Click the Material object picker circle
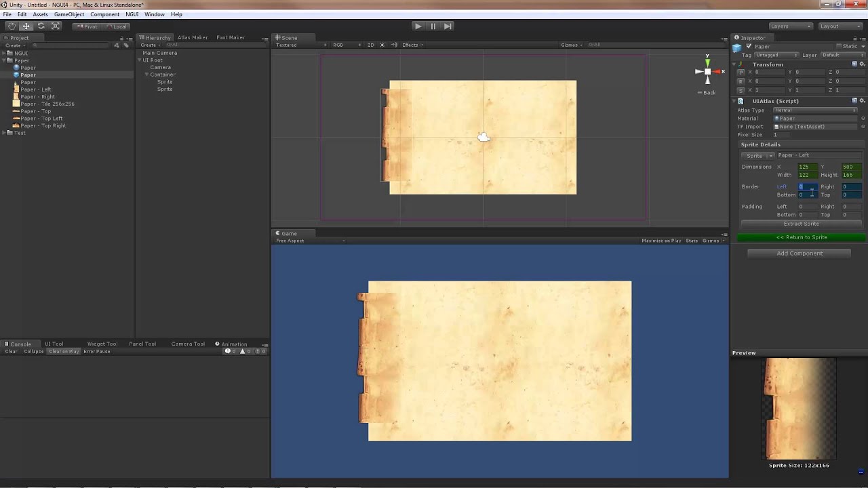868x488 pixels. point(863,119)
